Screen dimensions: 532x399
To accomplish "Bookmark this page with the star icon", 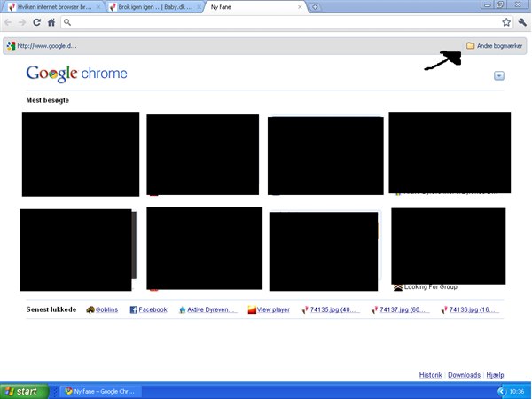I will (506, 22).
